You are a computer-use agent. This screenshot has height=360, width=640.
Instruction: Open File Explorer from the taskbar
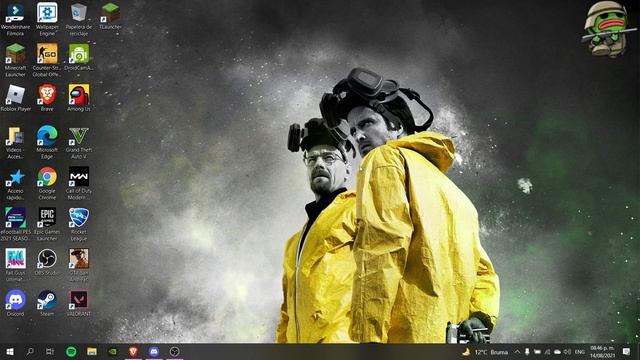point(92,351)
